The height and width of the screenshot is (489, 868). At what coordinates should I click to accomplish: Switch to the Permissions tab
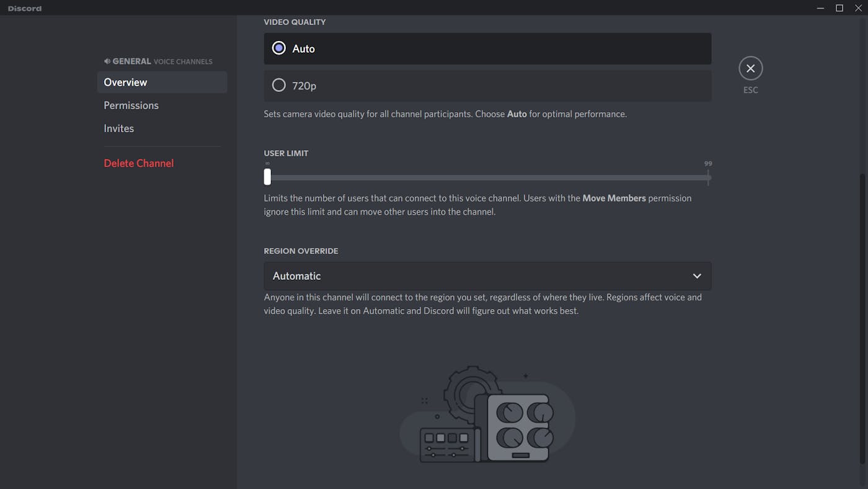(x=131, y=105)
